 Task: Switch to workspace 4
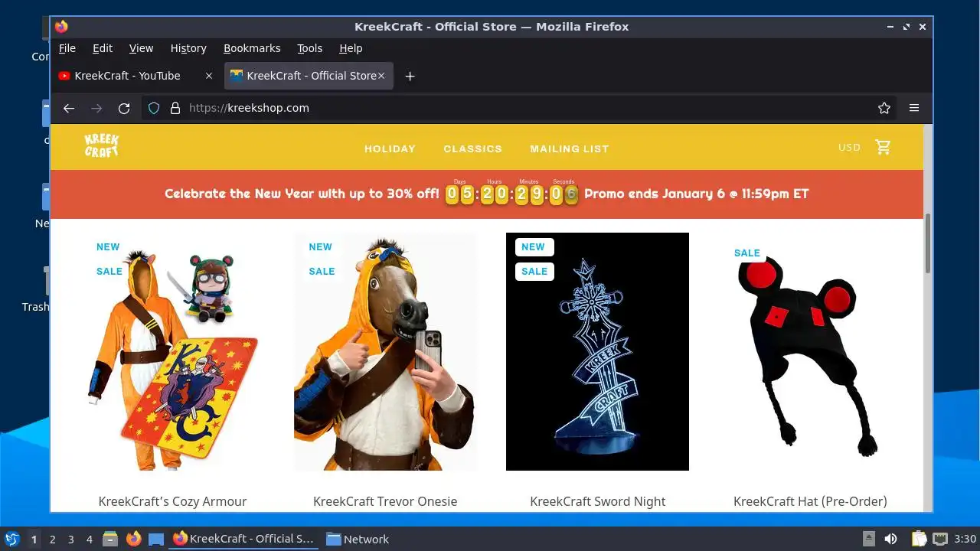(x=90, y=539)
